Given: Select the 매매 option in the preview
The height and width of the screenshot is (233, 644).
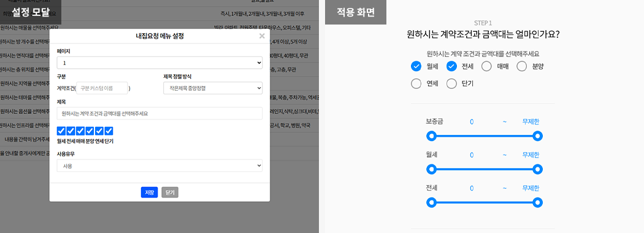Looking at the screenshot, I should pos(487,66).
